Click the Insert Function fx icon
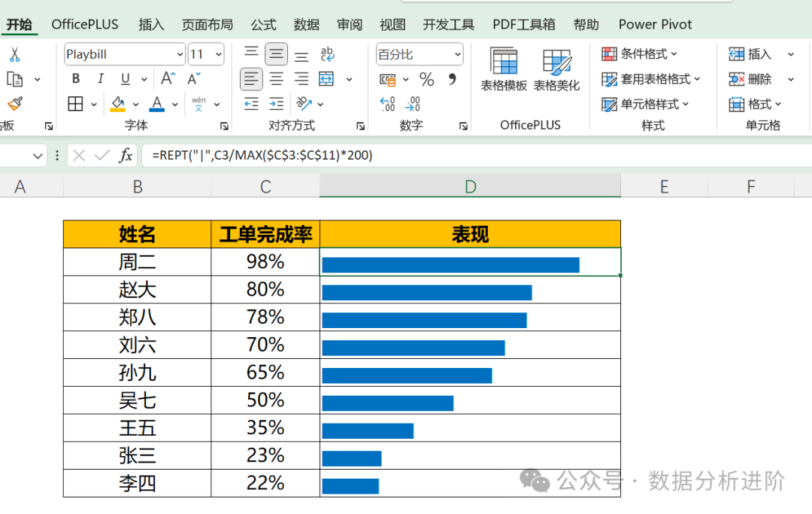This screenshot has height=514, width=812. [126, 156]
